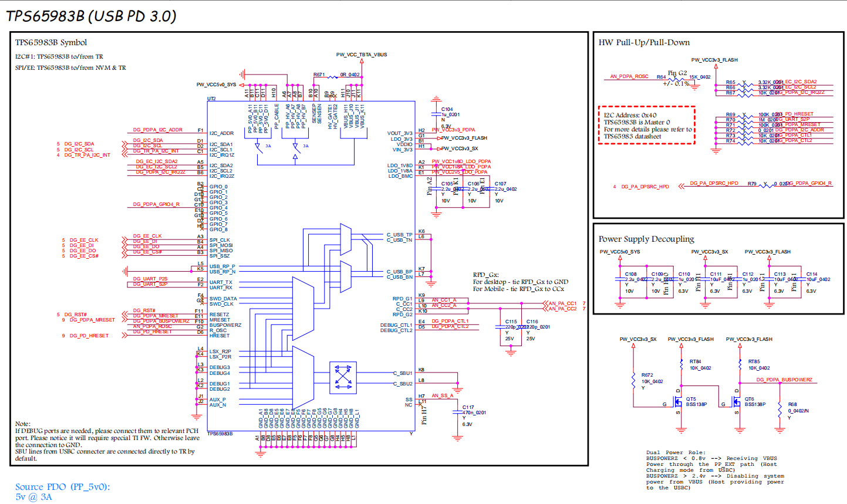Screen dimensions: 847x504
Task: Select 'SPI/EE: TPS65983B to/from NVM & TR' text
Action: pos(70,68)
